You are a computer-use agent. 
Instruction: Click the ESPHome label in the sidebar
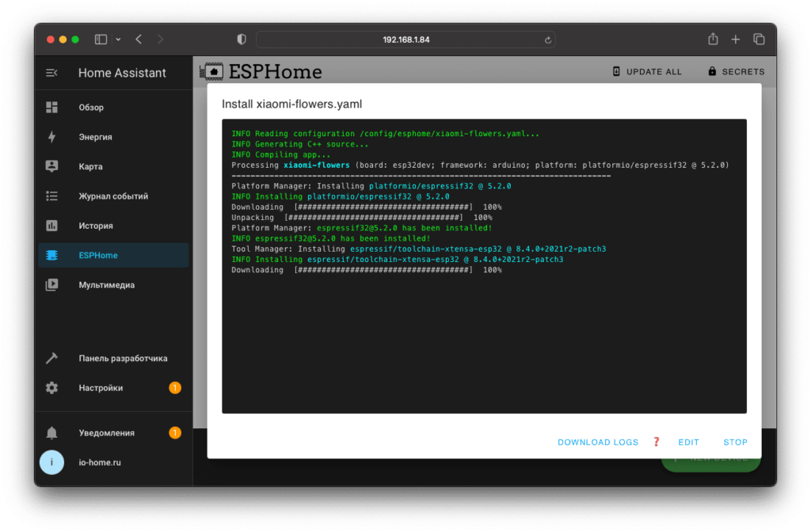pyautogui.click(x=98, y=255)
